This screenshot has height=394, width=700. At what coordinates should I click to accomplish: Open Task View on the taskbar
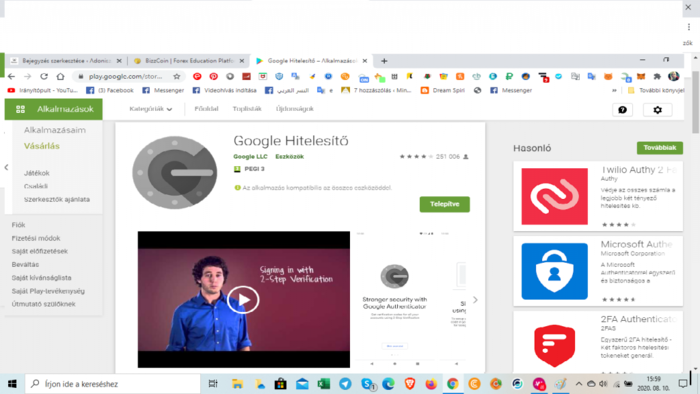[213, 384]
